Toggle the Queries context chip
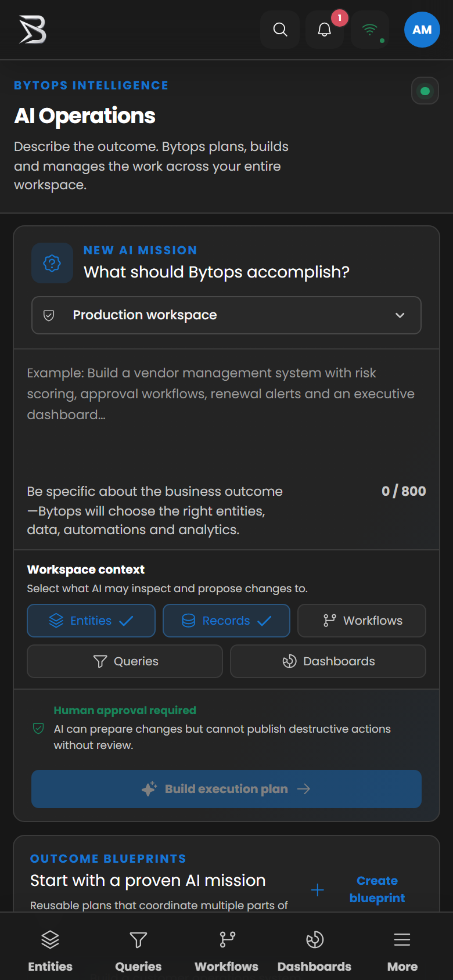The height and width of the screenshot is (980, 453). click(x=125, y=661)
